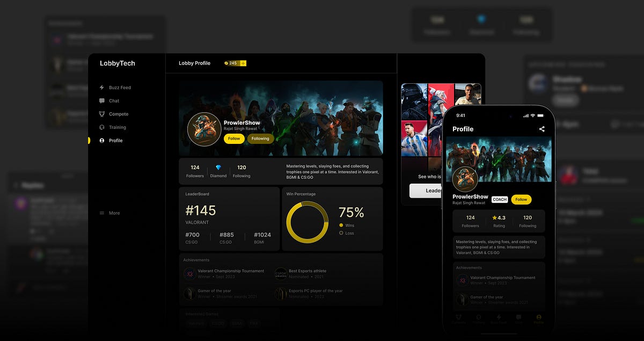Select the Training headset icon
Image resolution: width=644 pixels, height=341 pixels.
(102, 127)
